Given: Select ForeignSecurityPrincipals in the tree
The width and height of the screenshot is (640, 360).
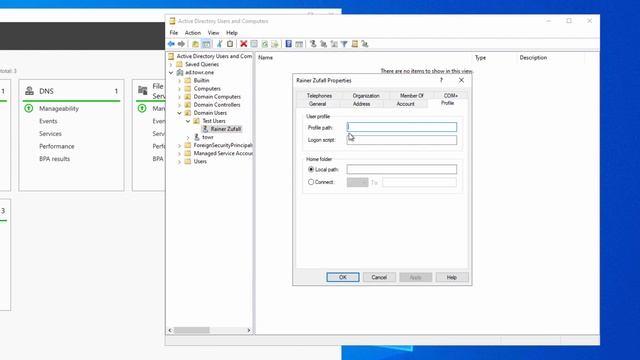Looking at the screenshot, I should pyautogui.click(x=223, y=145).
